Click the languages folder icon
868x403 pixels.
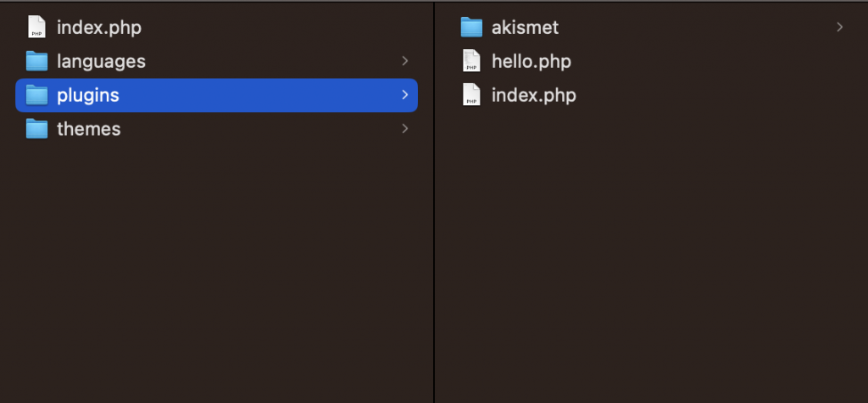(x=36, y=61)
